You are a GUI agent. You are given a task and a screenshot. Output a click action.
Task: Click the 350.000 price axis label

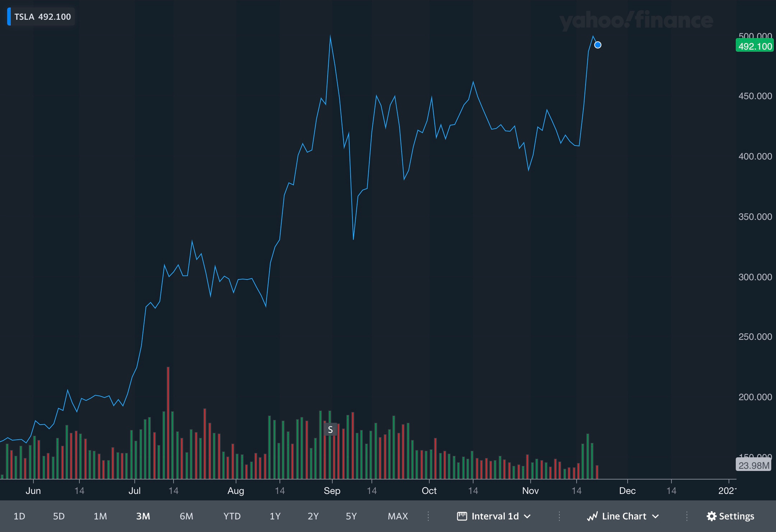(x=755, y=217)
